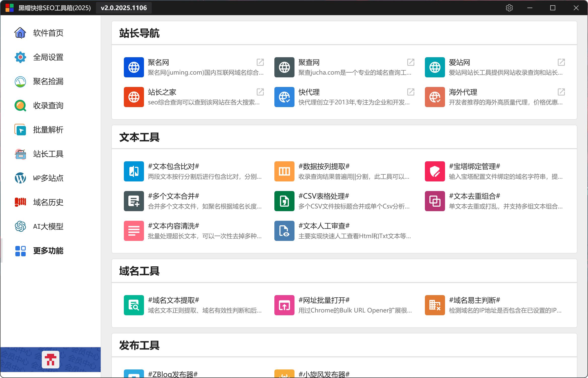
Task: Open the 域名文本提取 search icon
Action: 134,305
